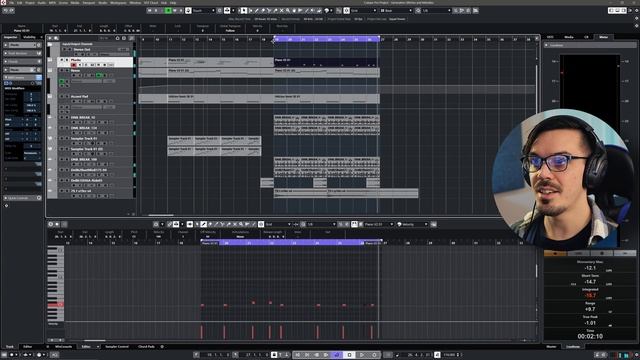Toggle the global Mute (M) state button
640x360 pixels.
coord(150,11)
